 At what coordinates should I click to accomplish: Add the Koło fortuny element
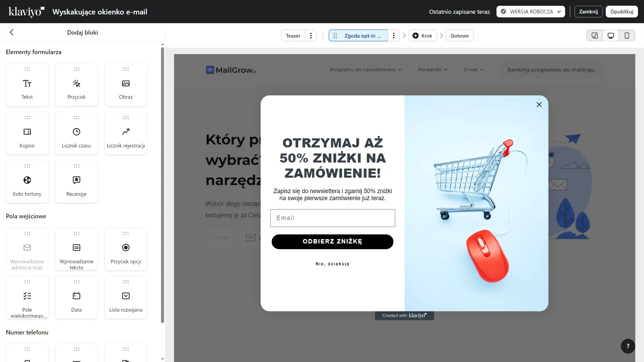27,181
